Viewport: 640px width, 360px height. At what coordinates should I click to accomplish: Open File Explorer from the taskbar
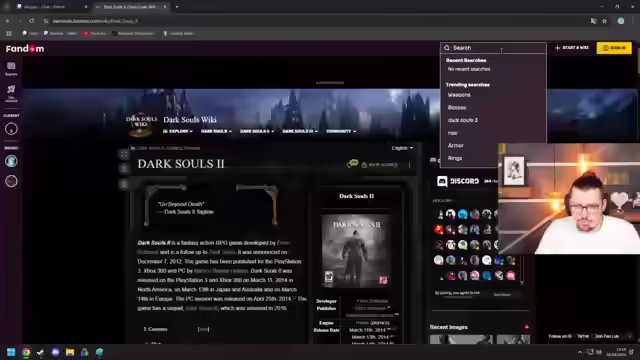(70, 352)
